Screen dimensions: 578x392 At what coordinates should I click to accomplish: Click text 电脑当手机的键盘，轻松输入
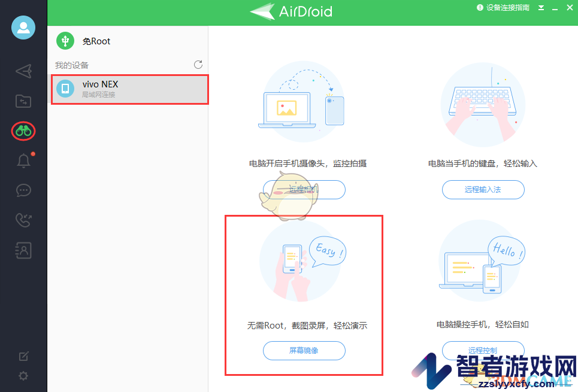click(483, 163)
